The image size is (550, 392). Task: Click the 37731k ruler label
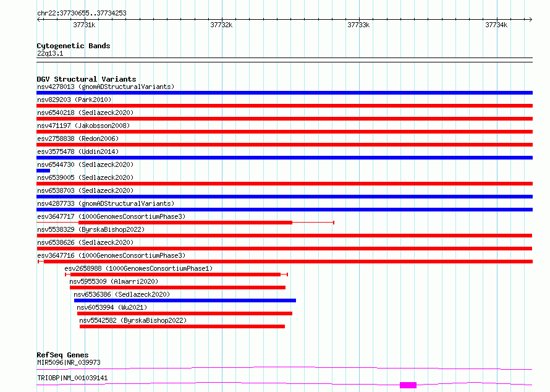[84, 25]
